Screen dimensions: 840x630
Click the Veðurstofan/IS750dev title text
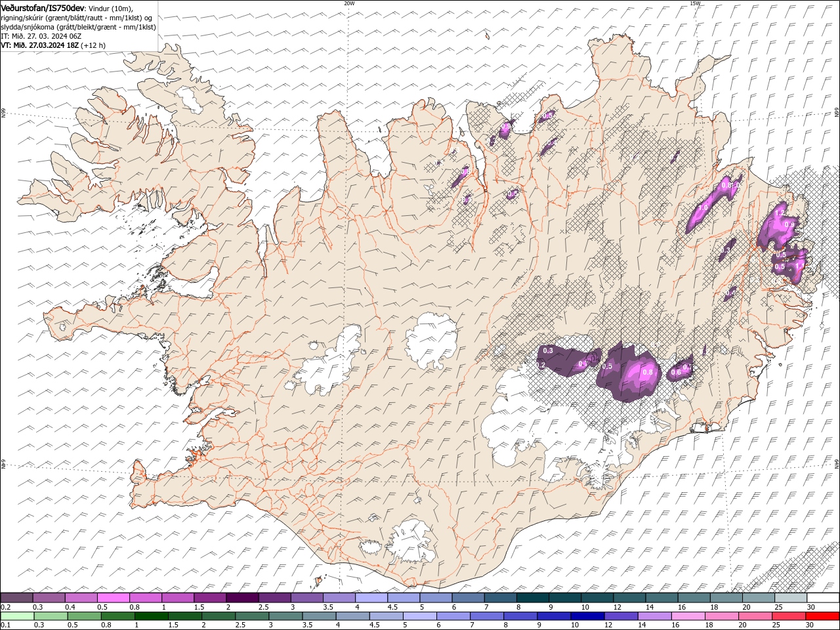point(43,7)
